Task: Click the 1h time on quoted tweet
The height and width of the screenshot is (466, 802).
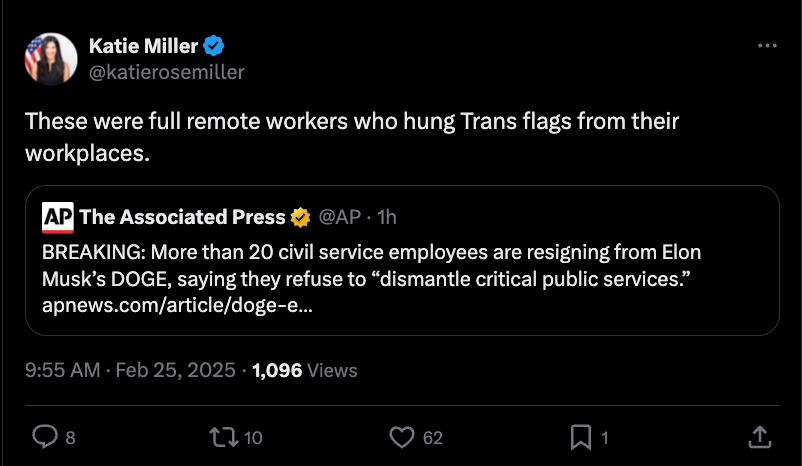Action: tap(387, 217)
